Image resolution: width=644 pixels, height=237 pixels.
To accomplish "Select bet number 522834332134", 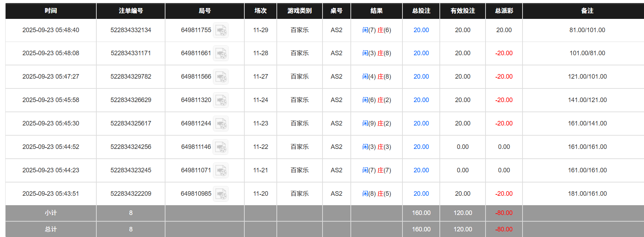I will tap(131, 30).
